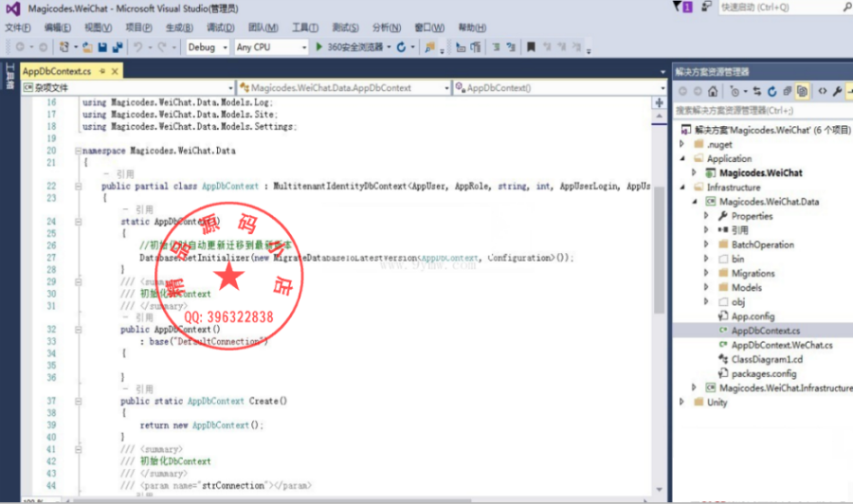
Task: Collapse the Application solution folder
Action: point(682,158)
